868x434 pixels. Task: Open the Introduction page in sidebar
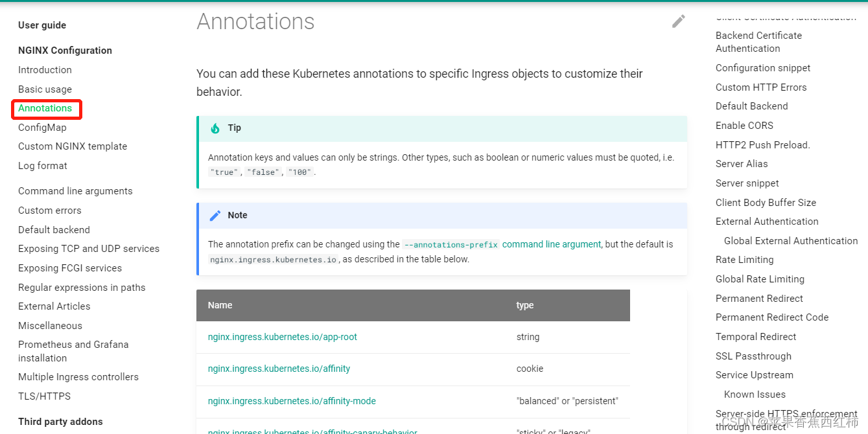click(x=45, y=70)
